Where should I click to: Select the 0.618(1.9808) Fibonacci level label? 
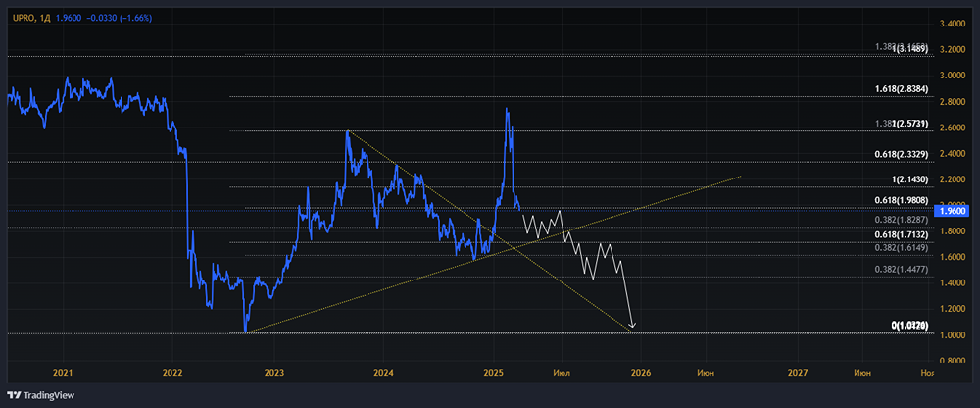[901, 200]
